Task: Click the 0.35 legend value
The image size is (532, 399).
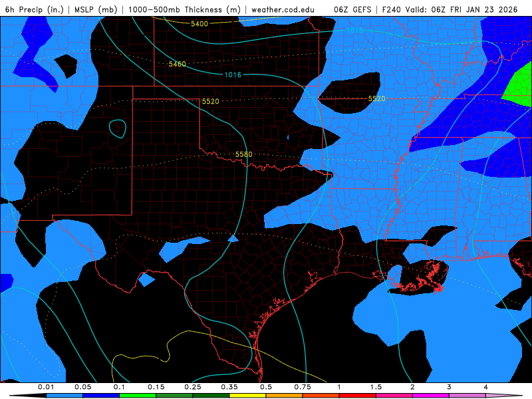Action: click(229, 387)
